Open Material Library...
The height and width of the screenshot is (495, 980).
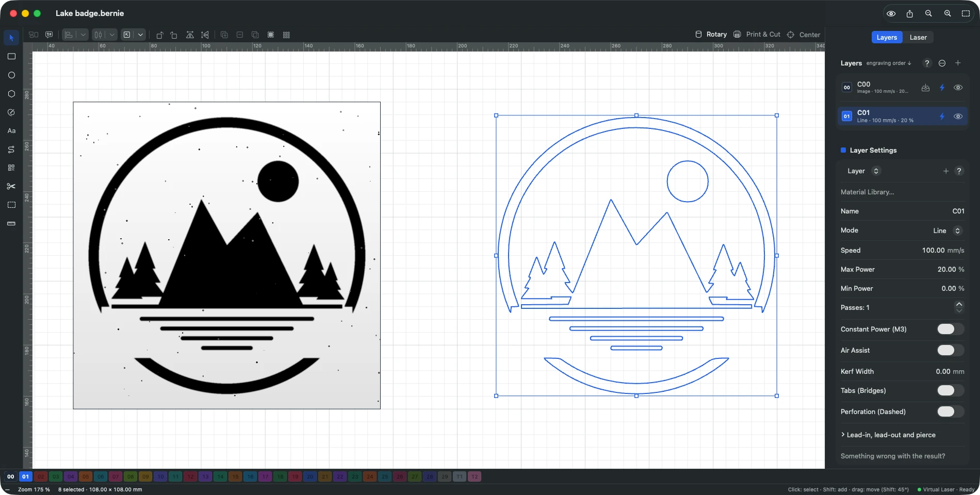tap(868, 192)
